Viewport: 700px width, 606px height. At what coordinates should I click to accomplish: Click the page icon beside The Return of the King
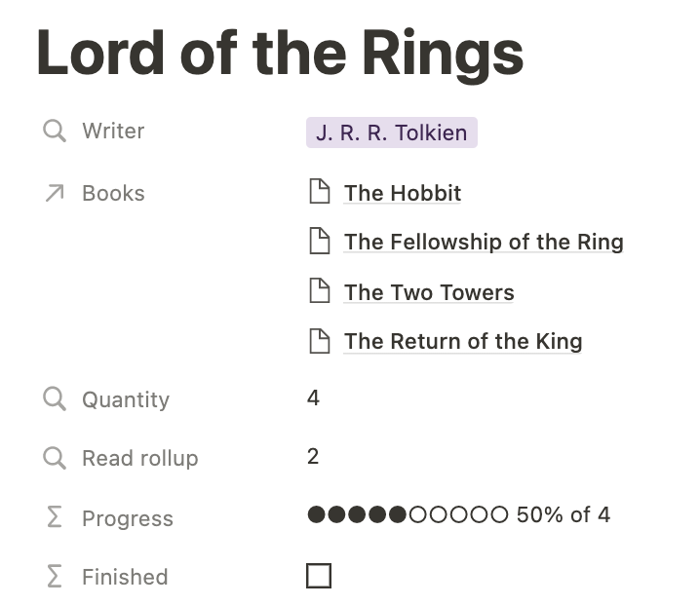pos(320,341)
